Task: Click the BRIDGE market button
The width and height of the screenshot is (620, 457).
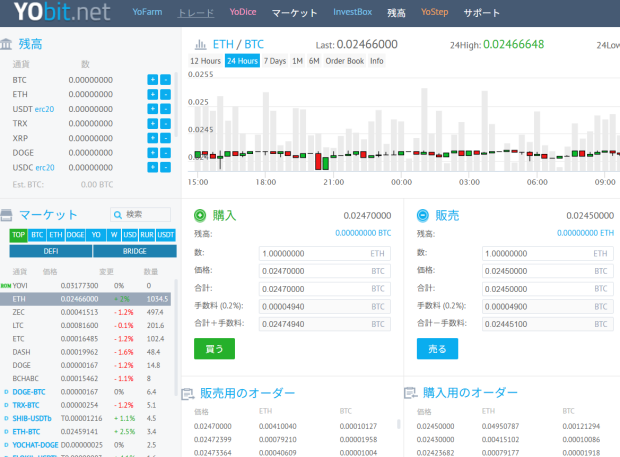Action: click(x=135, y=251)
